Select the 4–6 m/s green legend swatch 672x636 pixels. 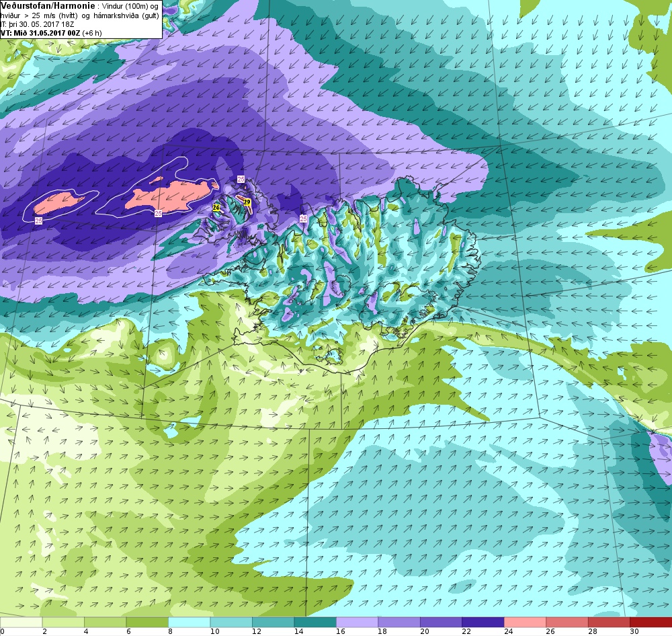coord(105,623)
